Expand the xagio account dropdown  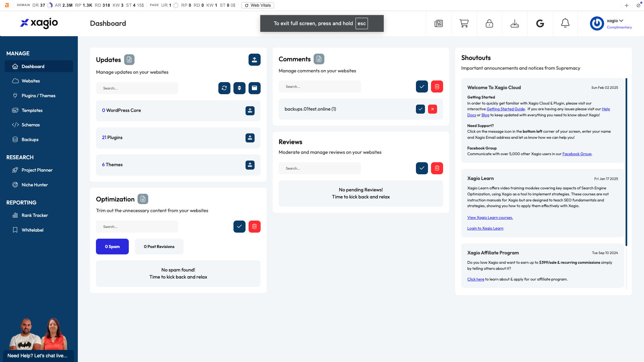pyautogui.click(x=615, y=20)
